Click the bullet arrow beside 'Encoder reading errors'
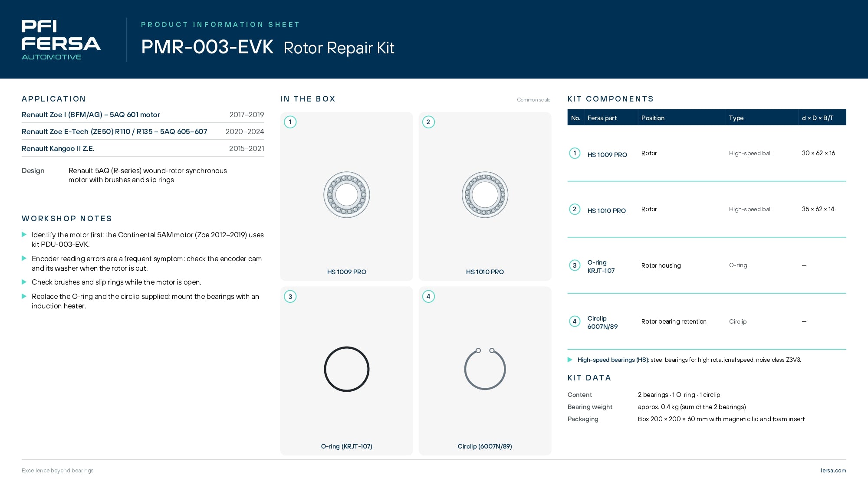This screenshot has height=488, width=868. (24, 259)
